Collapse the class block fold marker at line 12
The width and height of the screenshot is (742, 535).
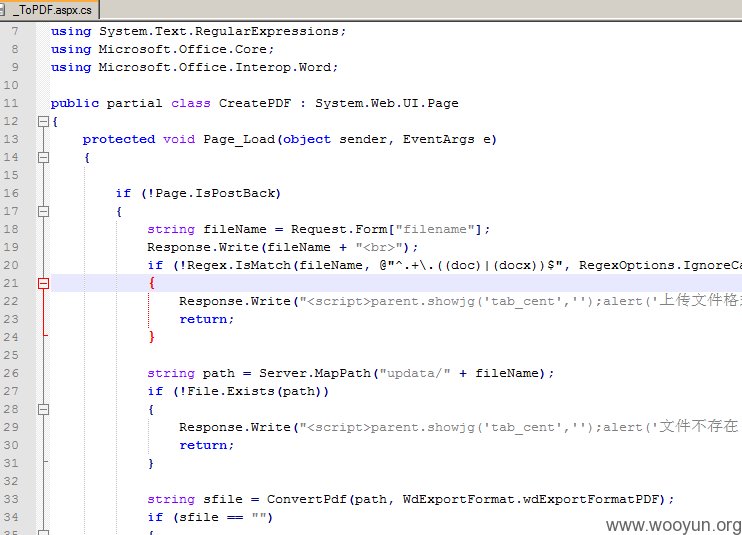pos(43,122)
